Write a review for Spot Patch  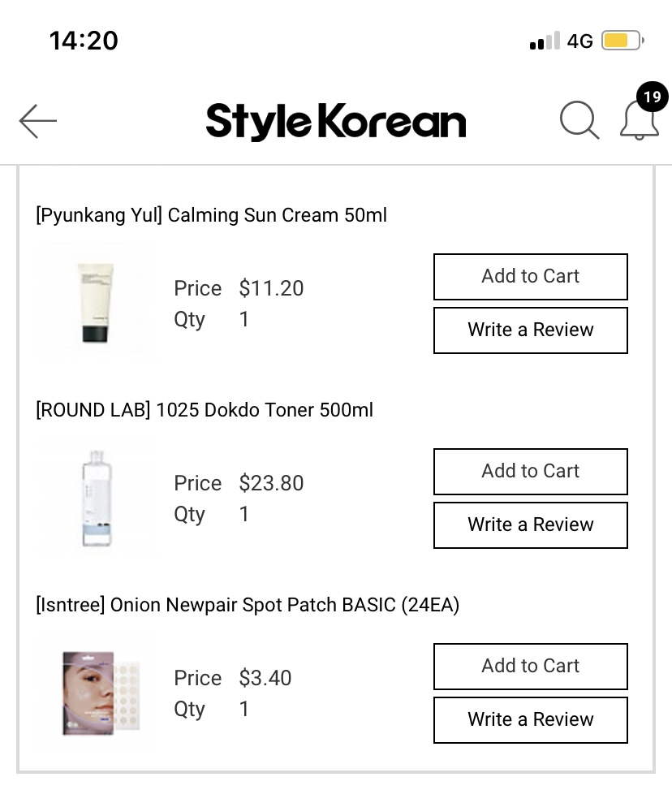(530, 720)
